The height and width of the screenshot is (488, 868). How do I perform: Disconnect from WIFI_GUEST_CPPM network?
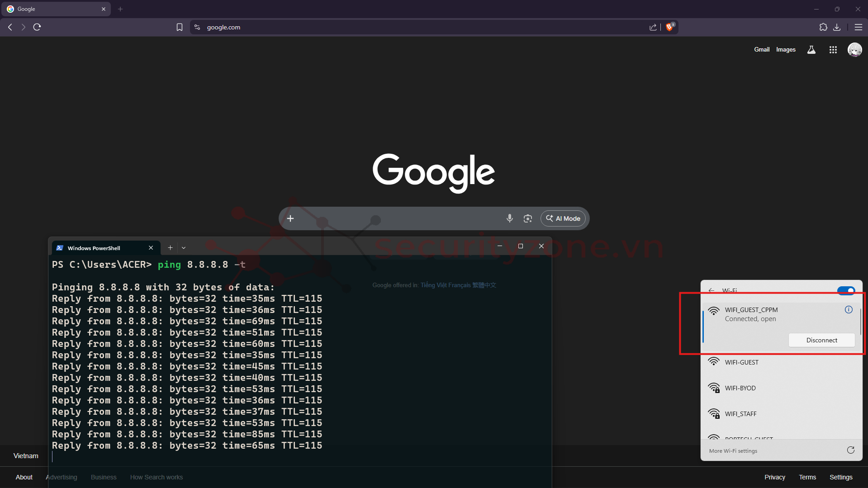[x=821, y=340]
